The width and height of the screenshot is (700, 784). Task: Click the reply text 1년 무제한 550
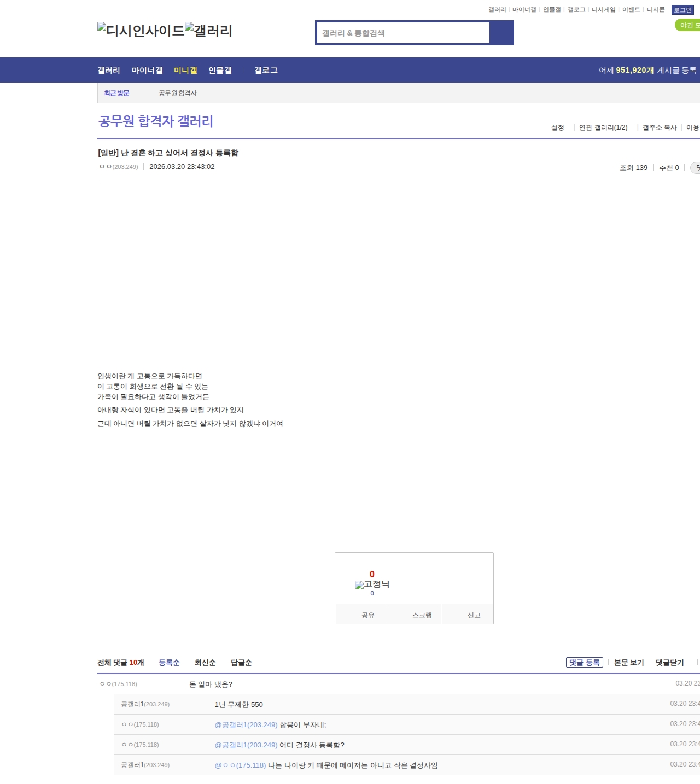pyautogui.click(x=239, y=705)
